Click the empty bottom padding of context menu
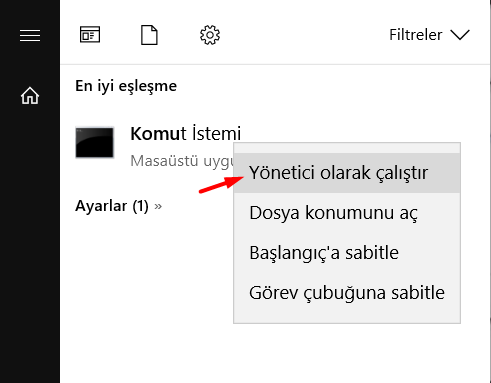The height and width of the screenshot is (383, 491). pyautogui.click(x=347, y=318)
